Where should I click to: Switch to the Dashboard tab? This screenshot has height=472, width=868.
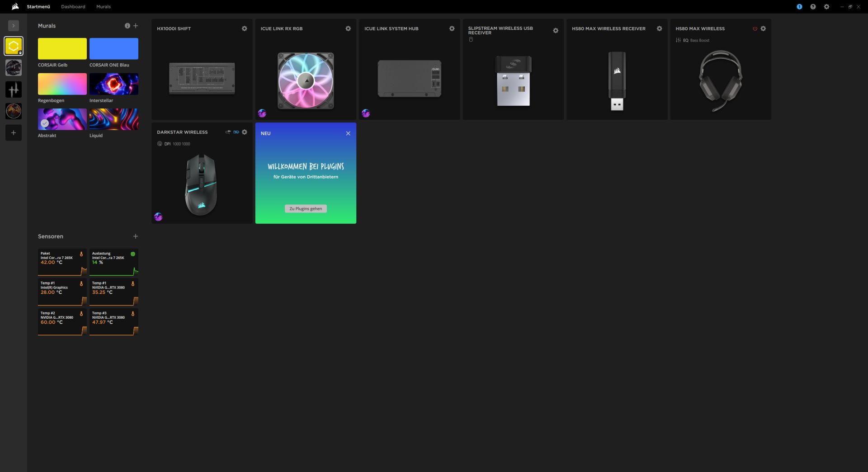click(x=73, y=7)
